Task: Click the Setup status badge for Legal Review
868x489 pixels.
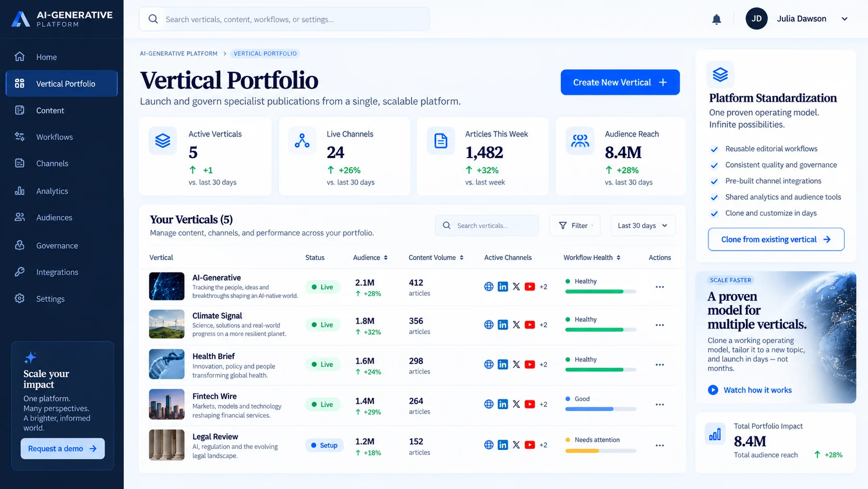Action: click(x=324, y=445)
